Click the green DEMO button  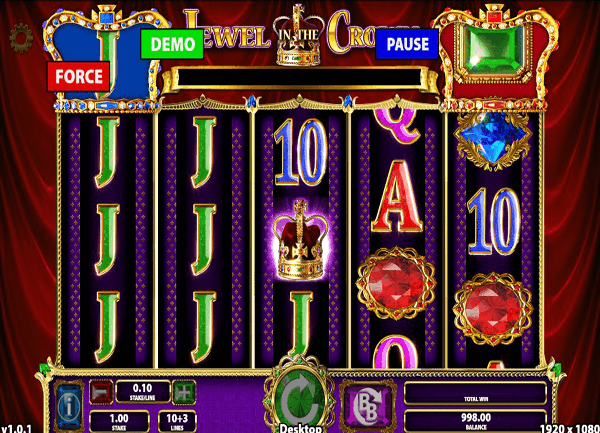coord(172,44)
